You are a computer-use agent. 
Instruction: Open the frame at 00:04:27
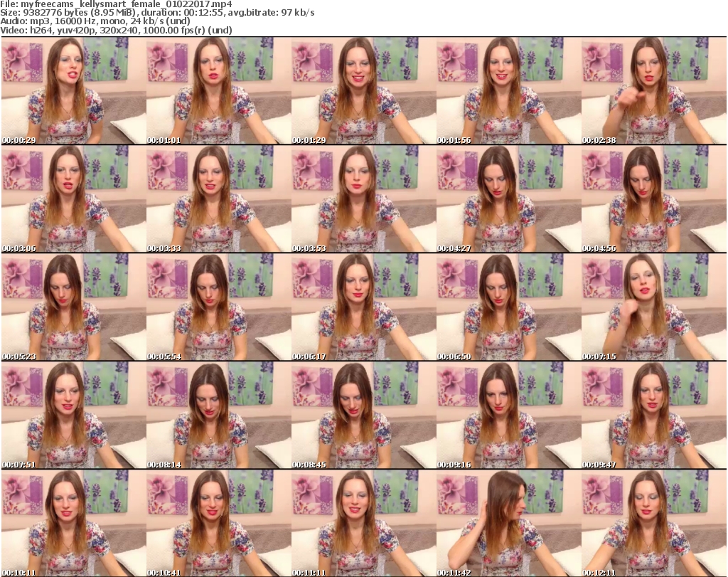(x=508, y=198)
